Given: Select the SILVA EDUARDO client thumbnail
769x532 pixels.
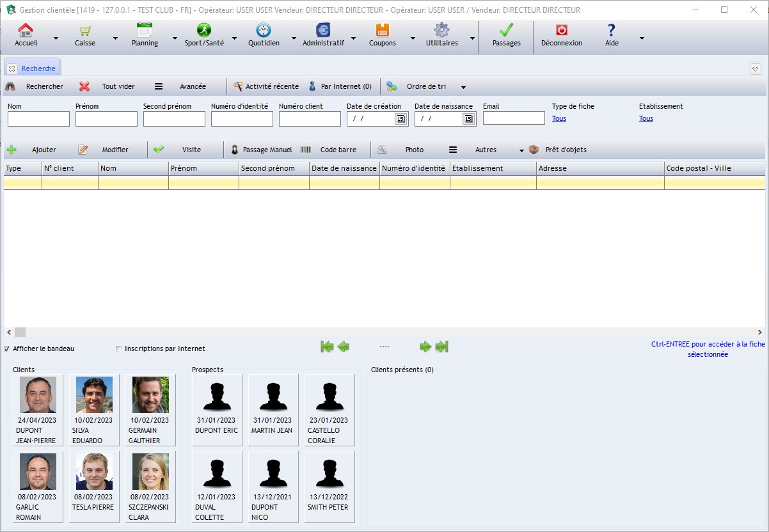Looking at the screenshot, I should [94, 410].
